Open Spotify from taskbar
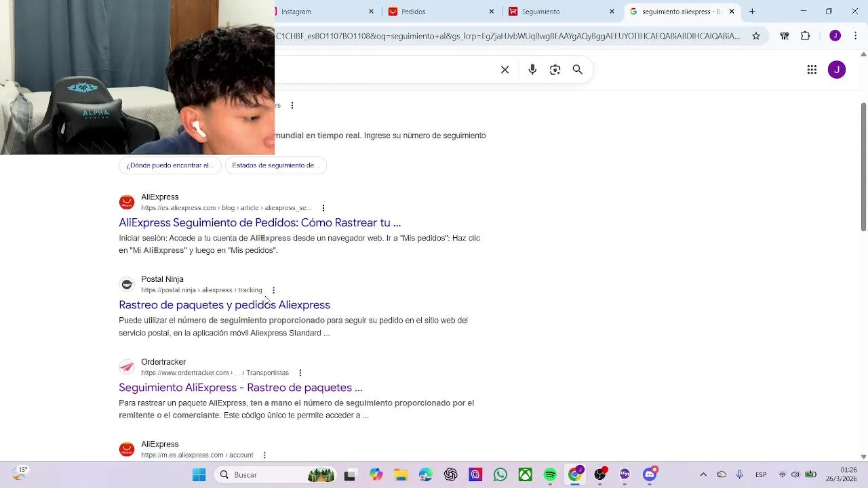 (550, 475)
